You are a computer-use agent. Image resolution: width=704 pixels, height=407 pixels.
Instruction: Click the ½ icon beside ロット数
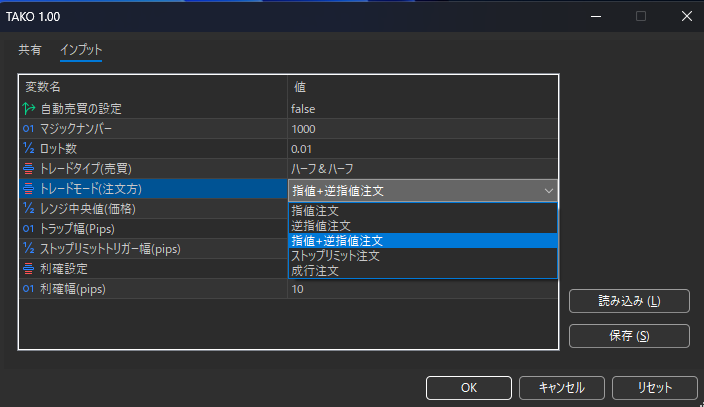[28, 148]
